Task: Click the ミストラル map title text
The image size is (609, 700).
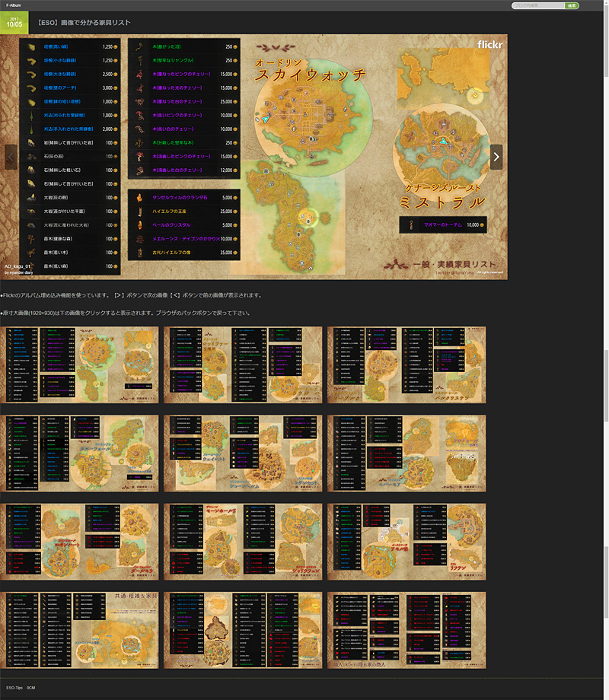Action: pos(442,202)
